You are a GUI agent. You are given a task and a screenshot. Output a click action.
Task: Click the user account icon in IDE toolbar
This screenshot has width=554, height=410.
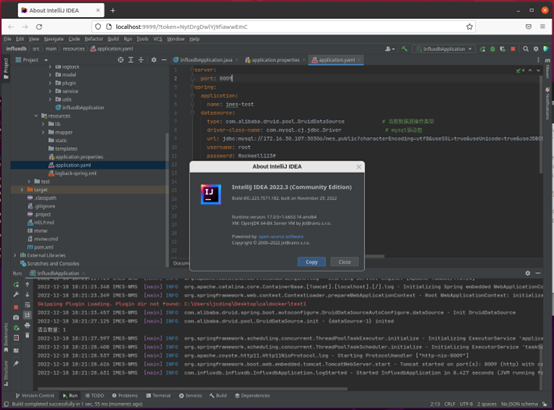pyautogui.click(x=390, y=49)
